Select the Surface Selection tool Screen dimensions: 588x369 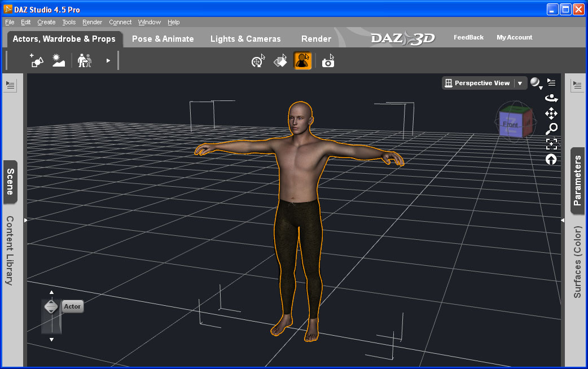pyautogui.click(x=280, y=61)
